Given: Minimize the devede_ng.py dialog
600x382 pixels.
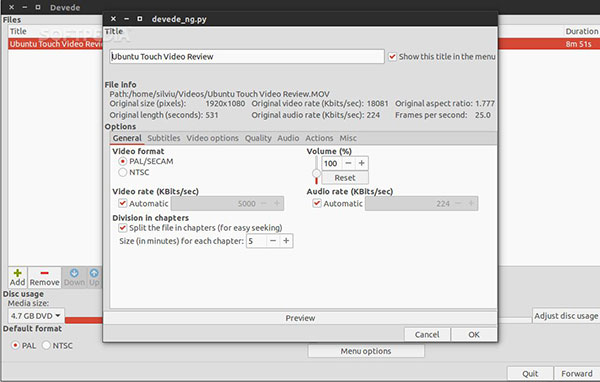Looking at the screenshot, I should tap(127, 19).
